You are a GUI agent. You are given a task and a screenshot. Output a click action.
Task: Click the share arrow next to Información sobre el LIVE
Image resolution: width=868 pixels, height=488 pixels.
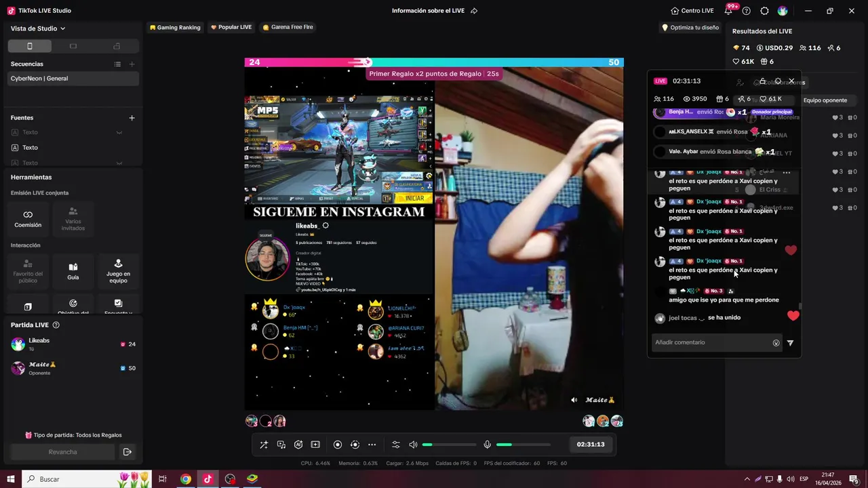point(474,11)
